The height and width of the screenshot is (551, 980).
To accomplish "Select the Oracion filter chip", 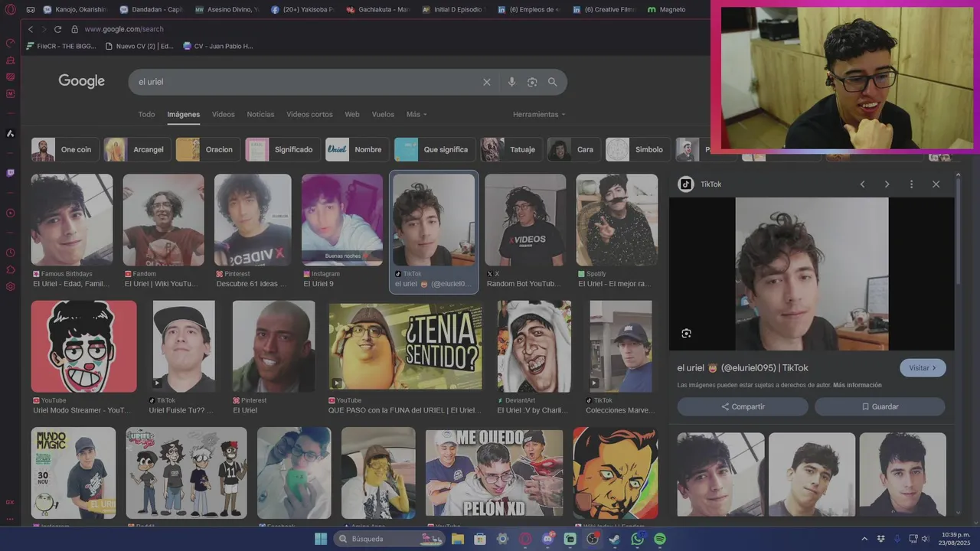I will pyautogui.click(x=207, y=149).
